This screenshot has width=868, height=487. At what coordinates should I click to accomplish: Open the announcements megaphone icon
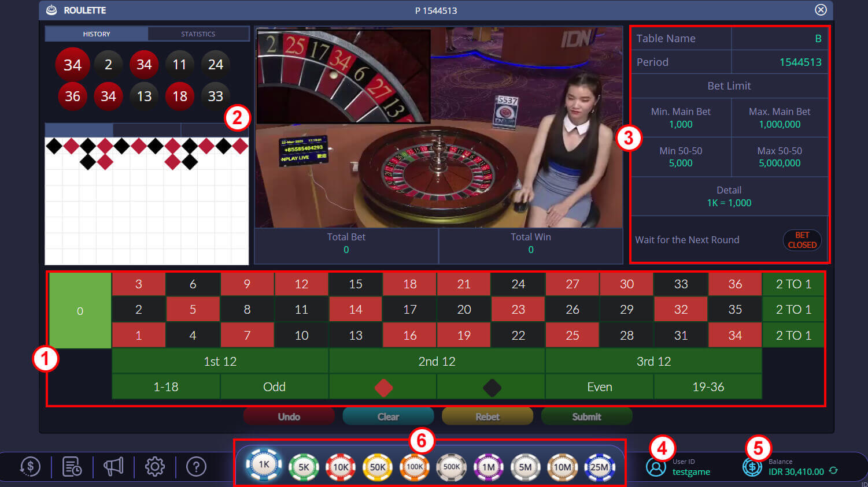(113, 466)
